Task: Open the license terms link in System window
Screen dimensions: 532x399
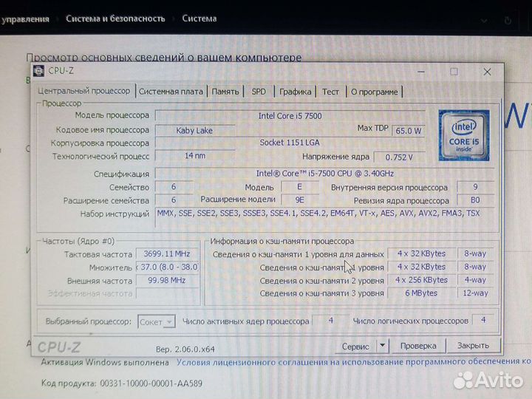Action: (x=353, y=362)
